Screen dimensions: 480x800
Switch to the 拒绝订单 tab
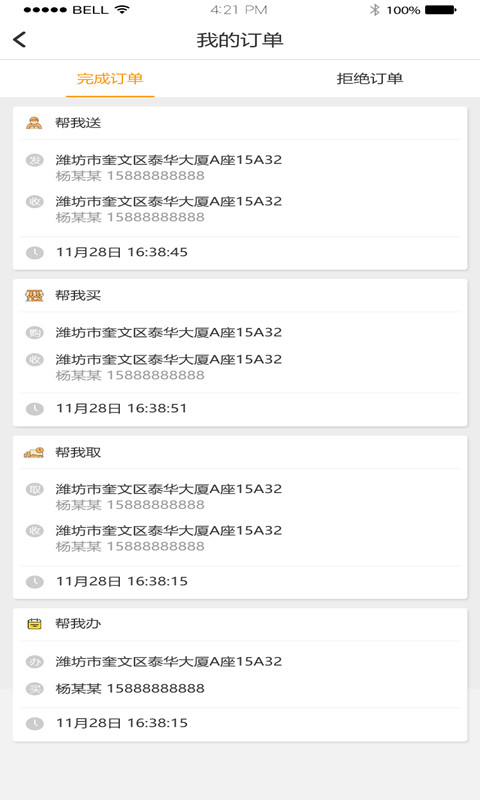click(x=370, y=79)
